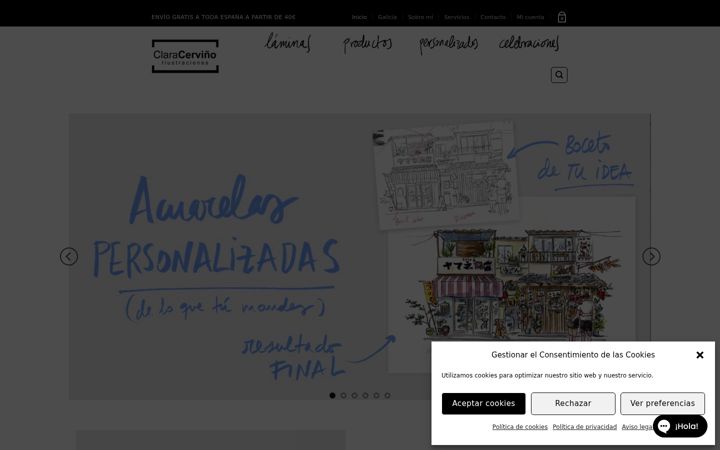Select third slider dot

point(354,395)
